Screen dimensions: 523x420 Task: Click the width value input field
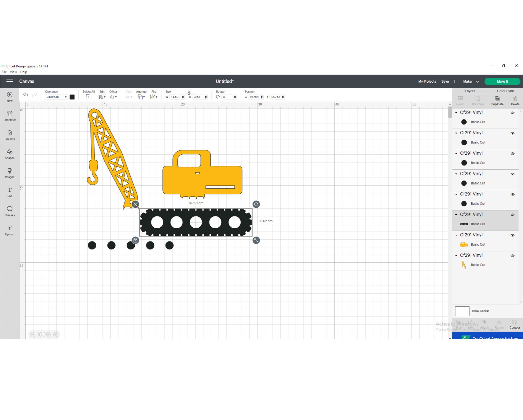click(x=175, y=97)
